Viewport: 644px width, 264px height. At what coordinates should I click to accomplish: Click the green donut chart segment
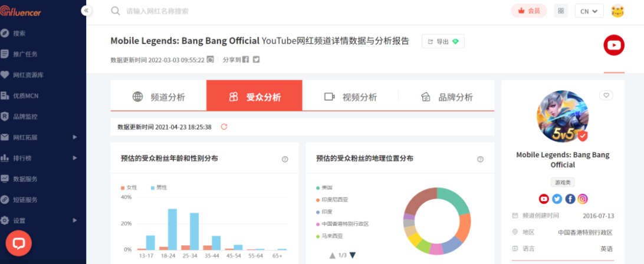[455, 199]
